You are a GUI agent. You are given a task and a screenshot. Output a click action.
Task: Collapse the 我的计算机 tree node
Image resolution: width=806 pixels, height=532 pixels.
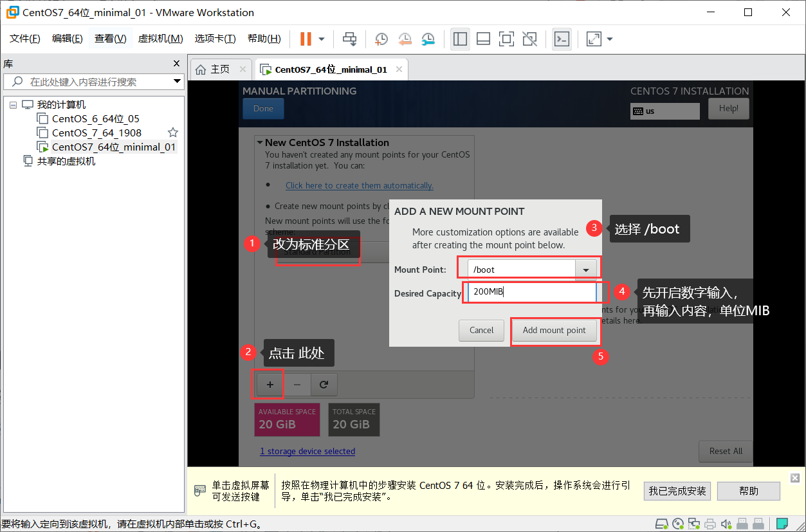coord(13,105)
